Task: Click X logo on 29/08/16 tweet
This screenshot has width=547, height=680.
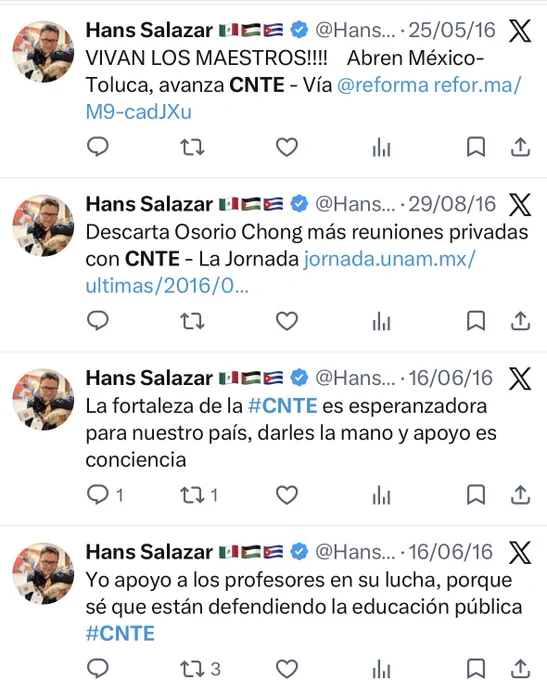Action: [520, 205]
